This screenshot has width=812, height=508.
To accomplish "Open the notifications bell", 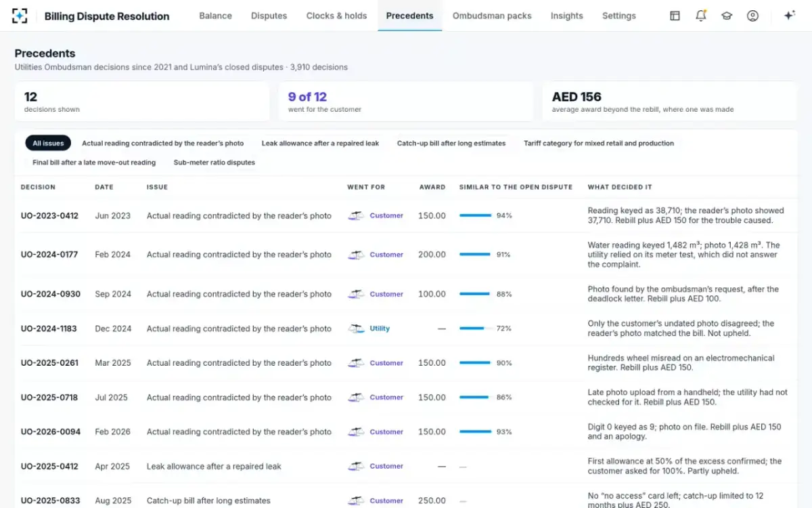I will (x=701, y=16).
